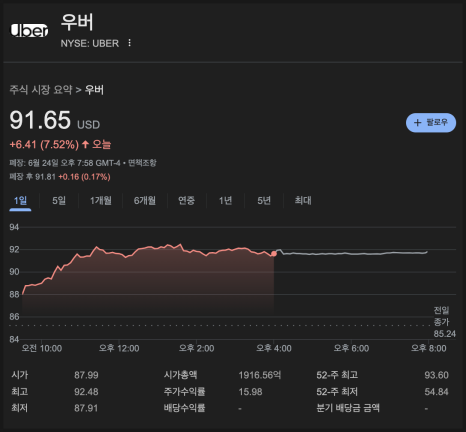Click the 우버 company title
Viewport: 466px width, 432px height.
(x=77, y=22)
